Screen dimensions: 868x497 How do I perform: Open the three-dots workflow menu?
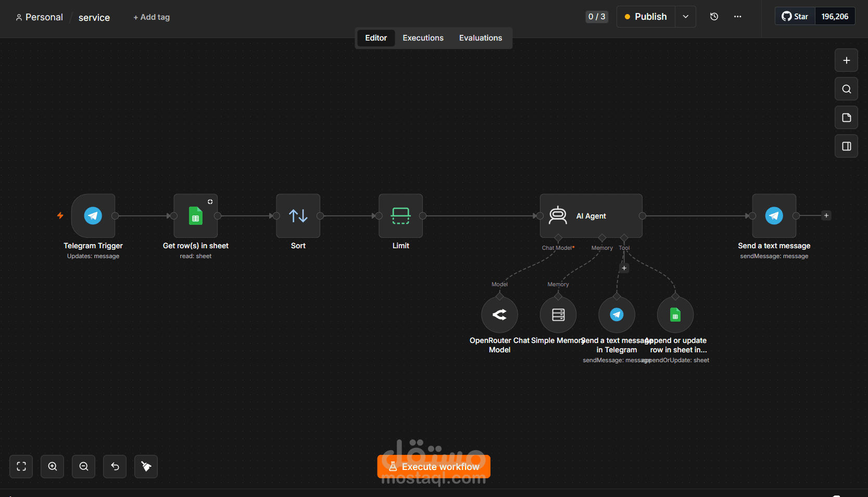point(738,17)
